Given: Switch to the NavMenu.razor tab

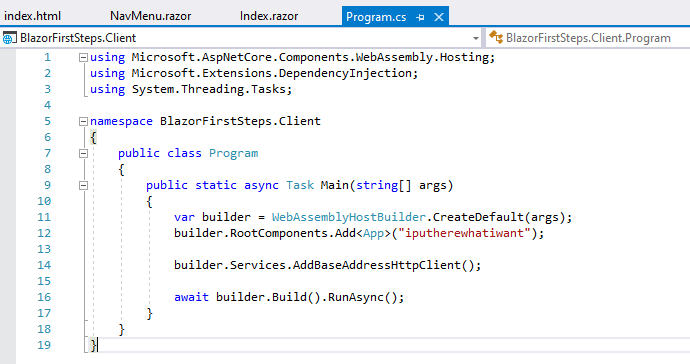Looking at the screenshot, I should coord(150,16).
